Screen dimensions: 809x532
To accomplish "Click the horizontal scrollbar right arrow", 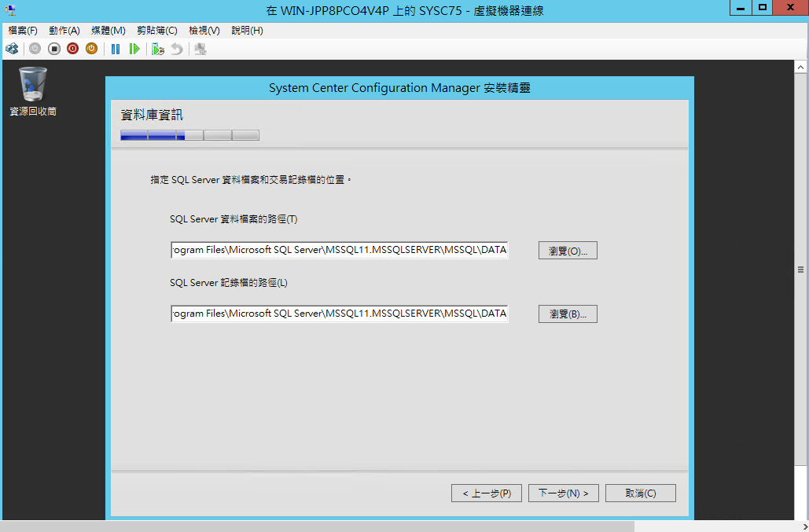I will [x=805, y=526].
